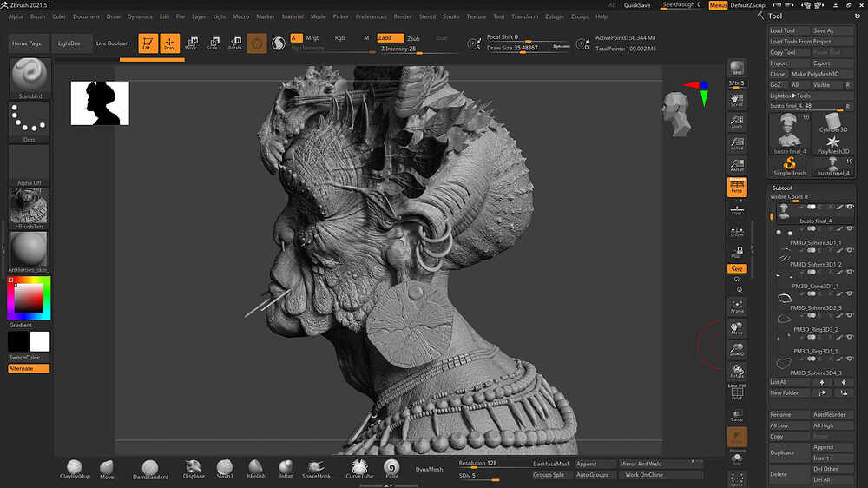Adjust the Z Intensity slider

418,49
